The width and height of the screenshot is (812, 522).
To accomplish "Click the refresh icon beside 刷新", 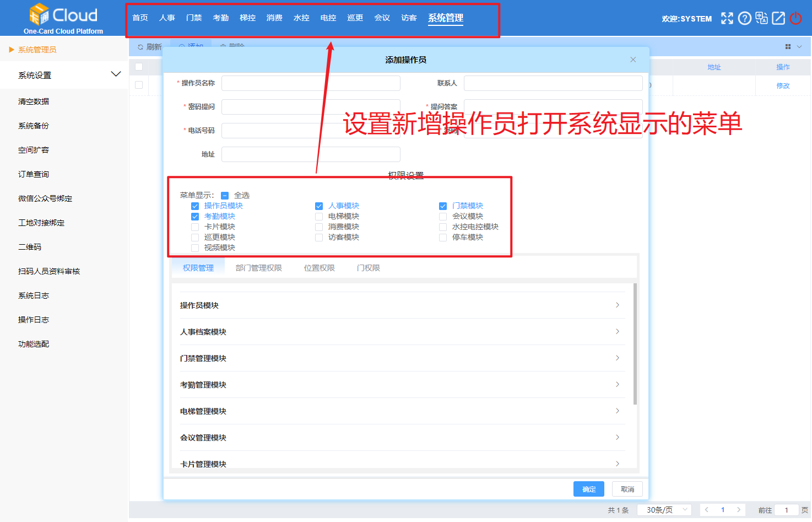I will coord(140,47).
